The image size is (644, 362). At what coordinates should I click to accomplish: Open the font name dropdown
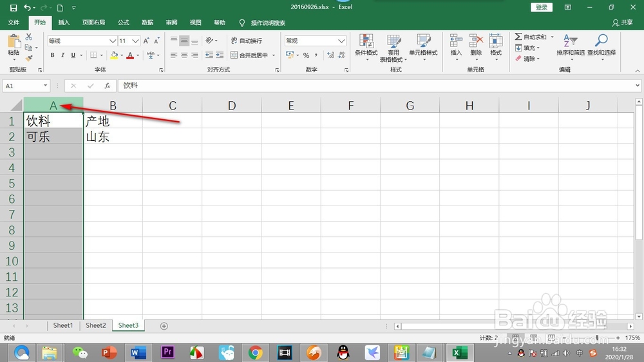[113, 41]
